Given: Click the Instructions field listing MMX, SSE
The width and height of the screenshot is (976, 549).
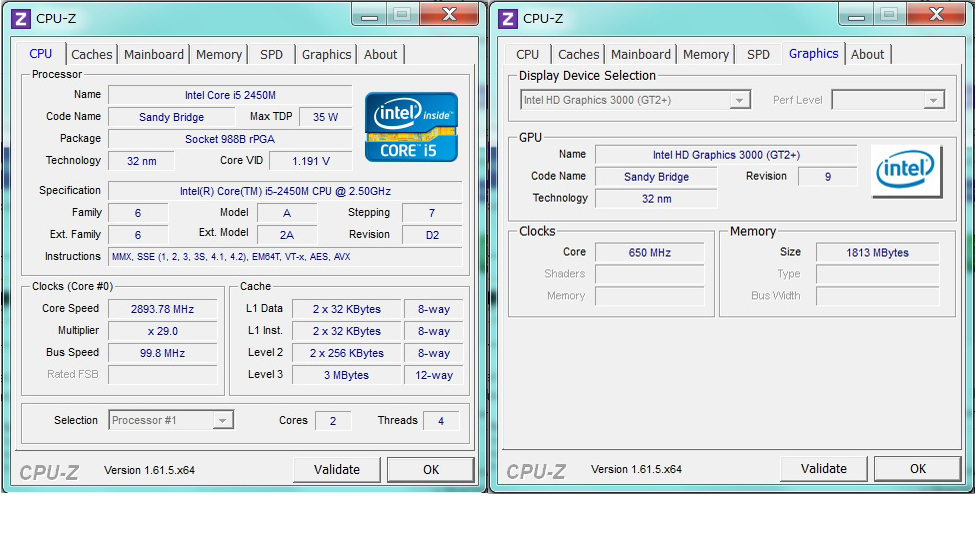Looking at the screenshot, I should (x=285, y=256).
